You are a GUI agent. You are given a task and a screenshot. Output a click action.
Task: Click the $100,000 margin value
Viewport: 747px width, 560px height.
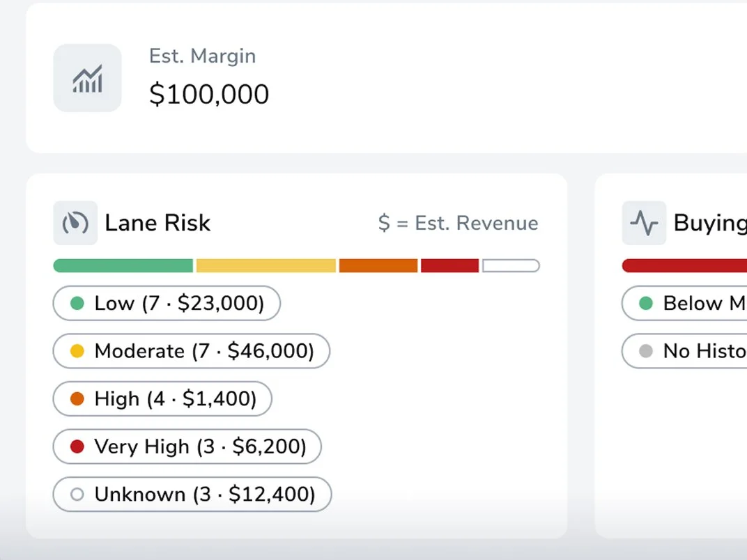tap(209, 94)
